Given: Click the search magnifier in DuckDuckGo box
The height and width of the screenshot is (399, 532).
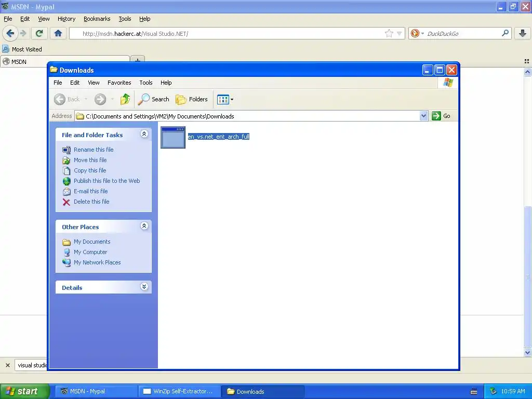Looking at the screenshot, I should (505, 33).
